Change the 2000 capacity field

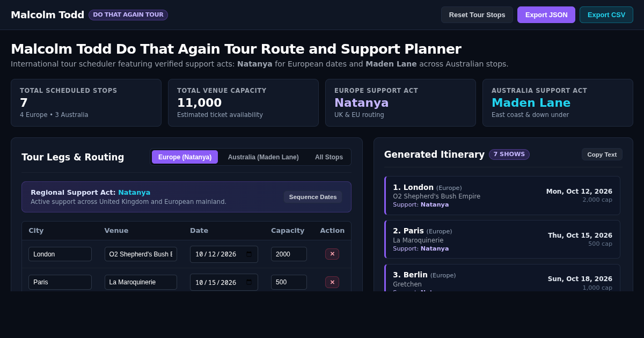click(x=289, y=254)
